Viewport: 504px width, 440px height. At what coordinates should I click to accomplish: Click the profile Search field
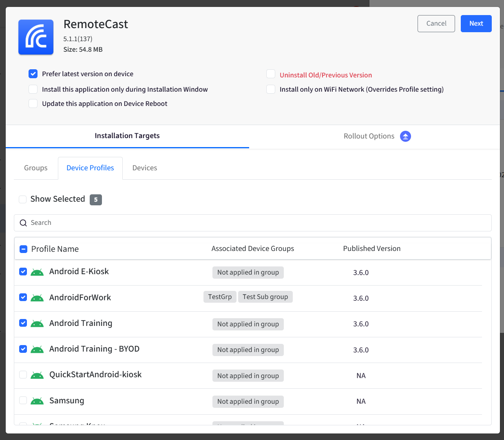[253, 223]
